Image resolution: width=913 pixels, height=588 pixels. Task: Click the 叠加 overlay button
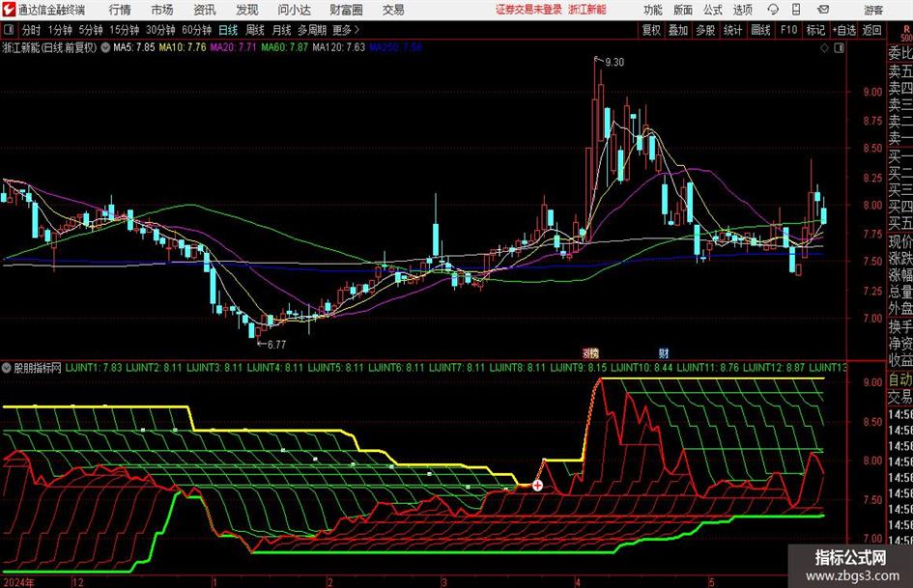tap(678, 30)
